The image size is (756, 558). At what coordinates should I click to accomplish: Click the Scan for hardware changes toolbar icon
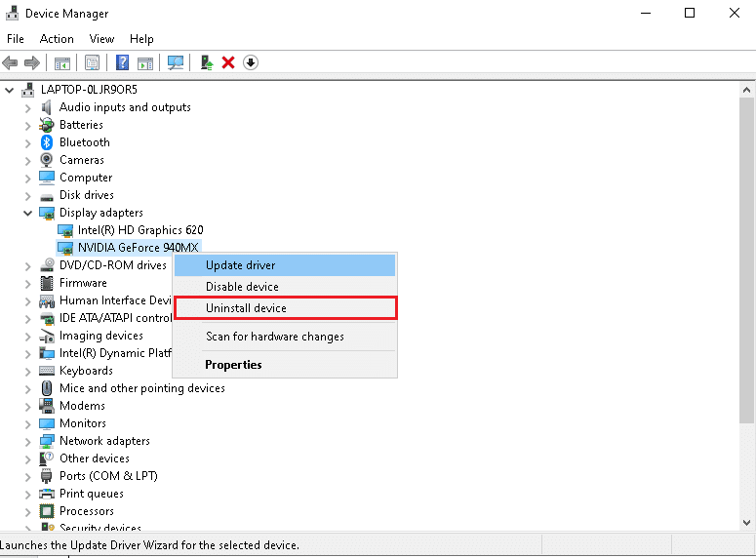[x=176, y=62]
